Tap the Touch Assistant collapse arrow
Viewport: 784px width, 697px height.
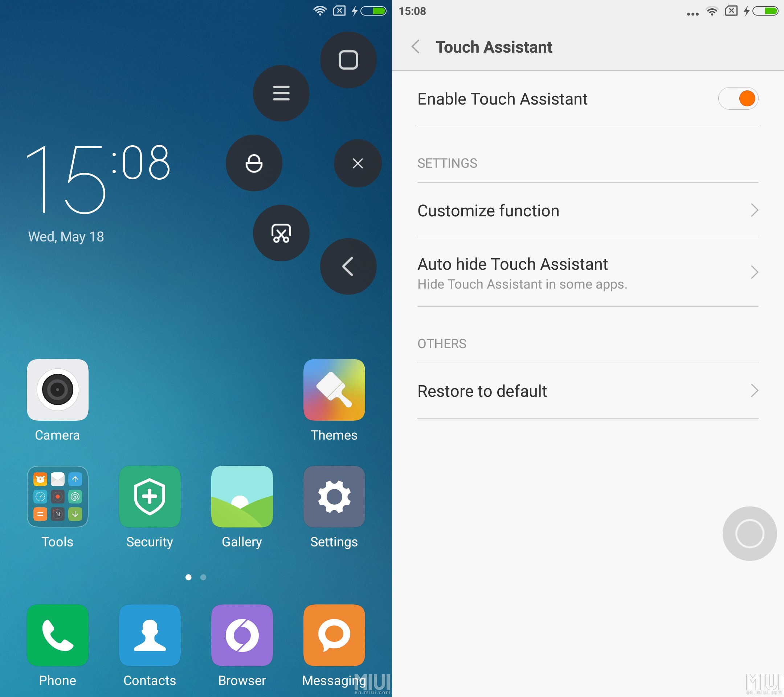tap(349, 266)
